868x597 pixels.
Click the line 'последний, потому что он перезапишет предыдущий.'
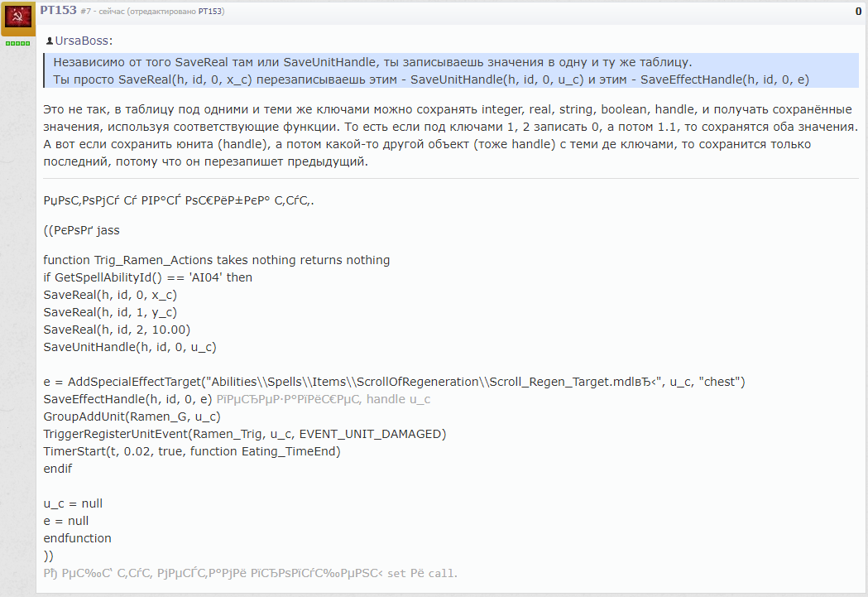(205, 161)
